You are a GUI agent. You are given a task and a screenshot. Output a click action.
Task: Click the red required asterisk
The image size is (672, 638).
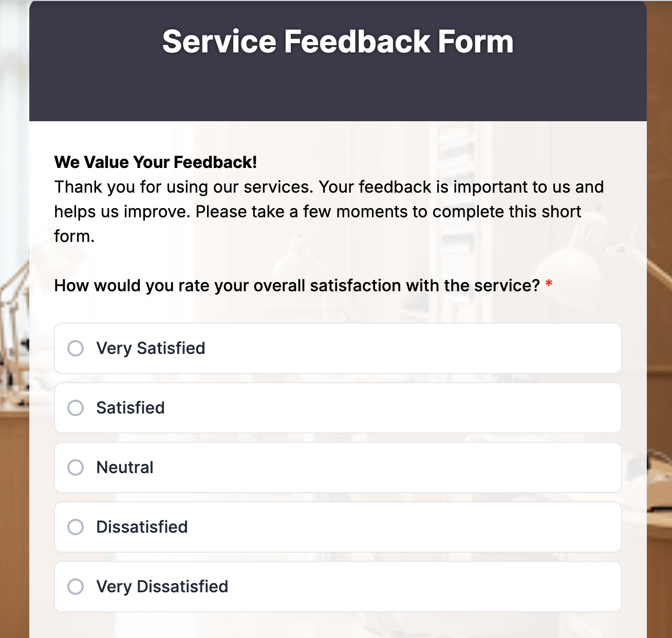[549, 284]
